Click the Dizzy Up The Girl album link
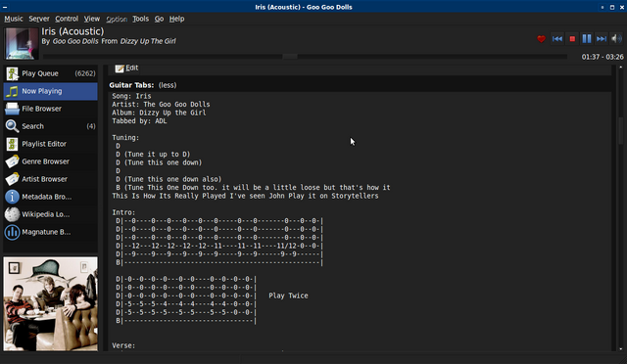The image size is (627, 364). tap(148, 41)
